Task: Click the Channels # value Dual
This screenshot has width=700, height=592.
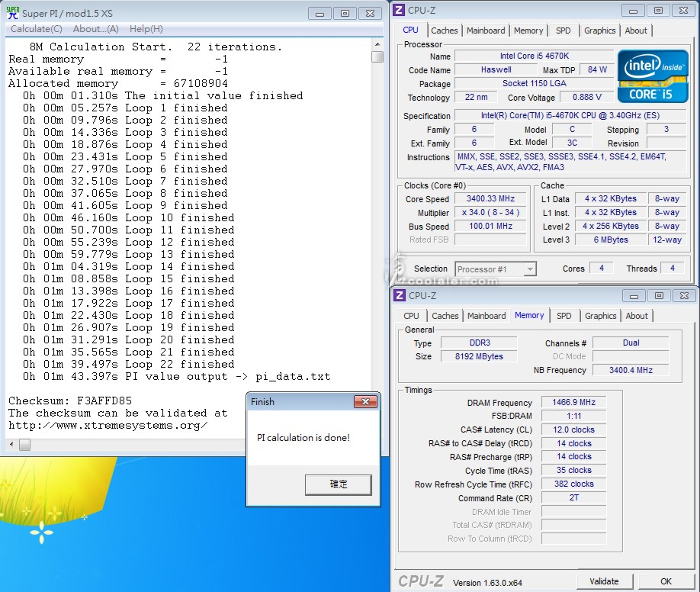Action: (631, 343)
